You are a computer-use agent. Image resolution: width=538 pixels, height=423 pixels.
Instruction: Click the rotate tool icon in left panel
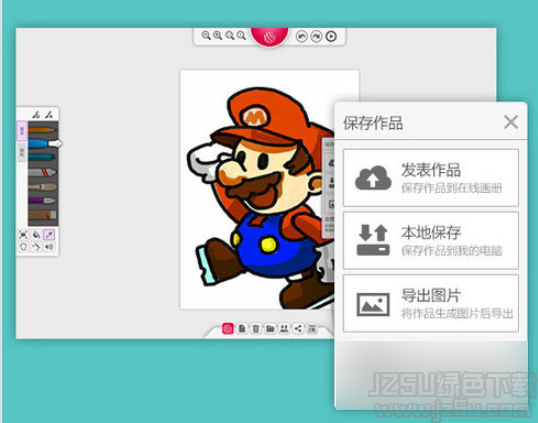point(36,246)
